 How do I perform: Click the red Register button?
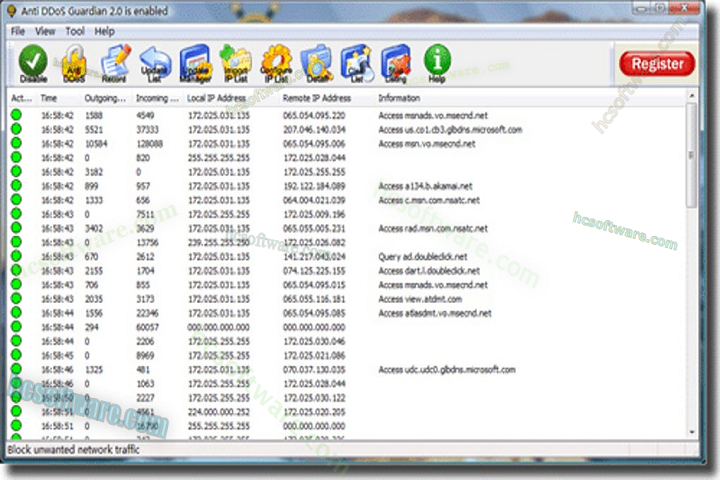point(657,64)
